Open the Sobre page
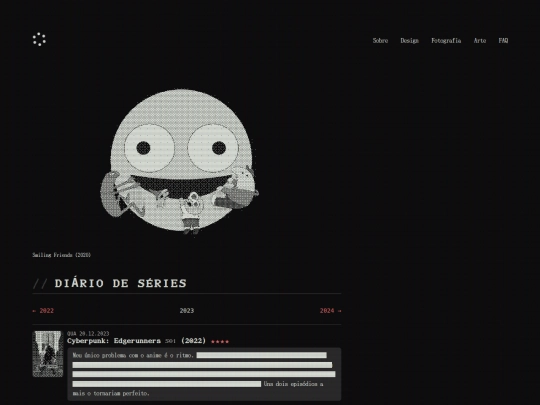The width and height of the screenshot is (540, 405). [380, 41]
